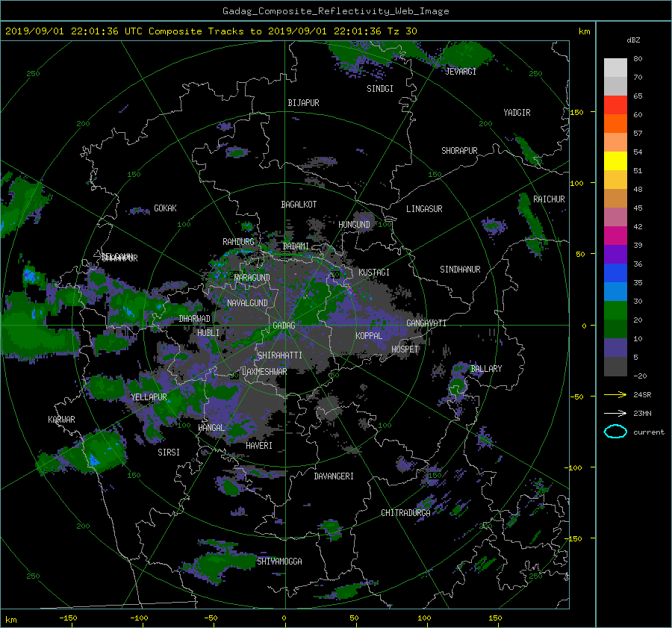Click the HUNGUND city label

pos(354,225)
